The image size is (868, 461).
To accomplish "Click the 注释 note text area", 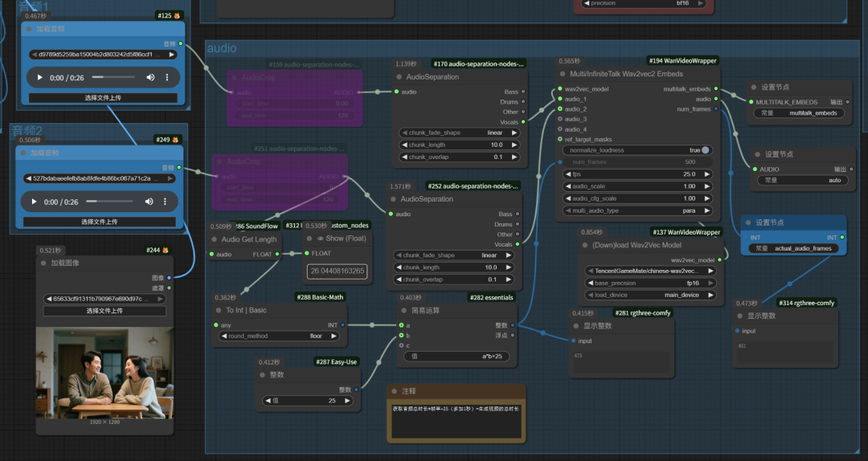I will pyautogui.click(x=457, y=421).
